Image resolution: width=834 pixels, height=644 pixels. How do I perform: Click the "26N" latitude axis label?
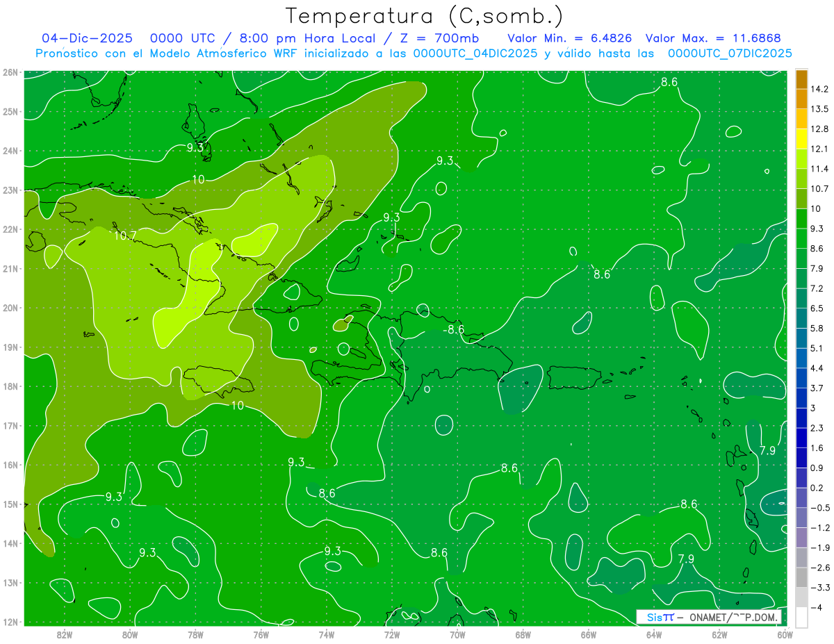10,72
